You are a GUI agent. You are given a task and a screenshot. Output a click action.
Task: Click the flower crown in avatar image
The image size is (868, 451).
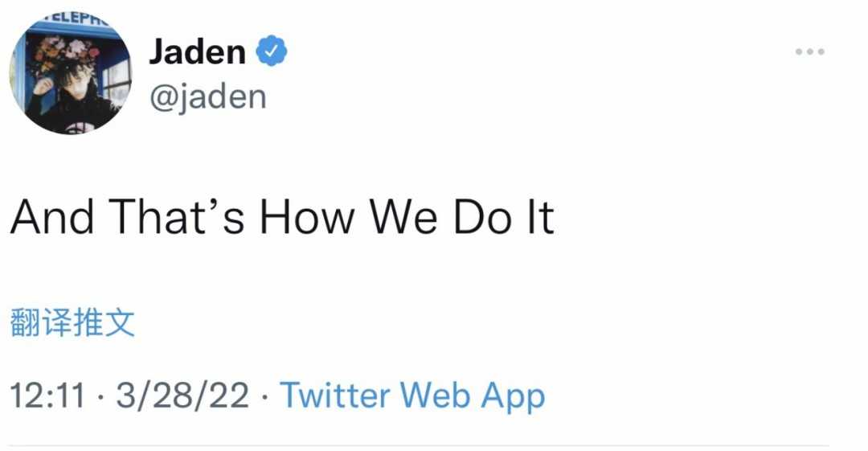[65, 53]
